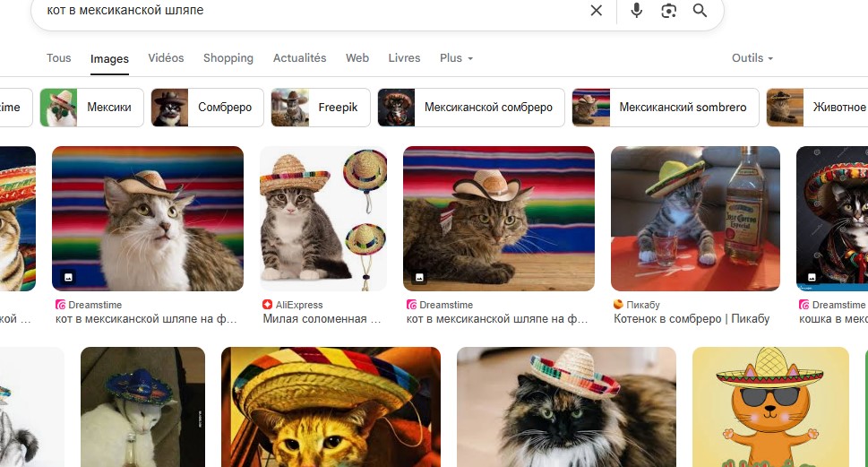The image size is (868, 467).
Task: Go to the Shopping tab
Action: (228, 58)
